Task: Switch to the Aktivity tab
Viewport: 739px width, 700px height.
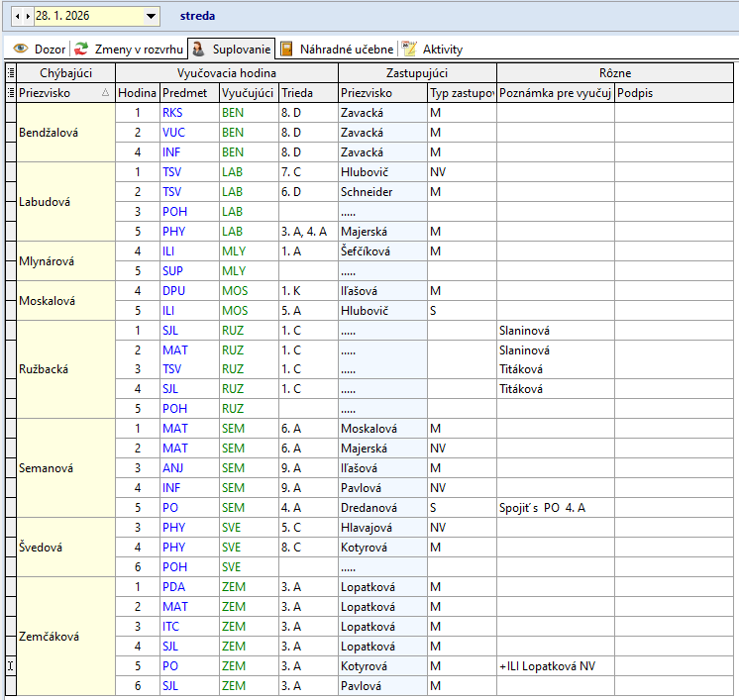Action: coord(442,49)
